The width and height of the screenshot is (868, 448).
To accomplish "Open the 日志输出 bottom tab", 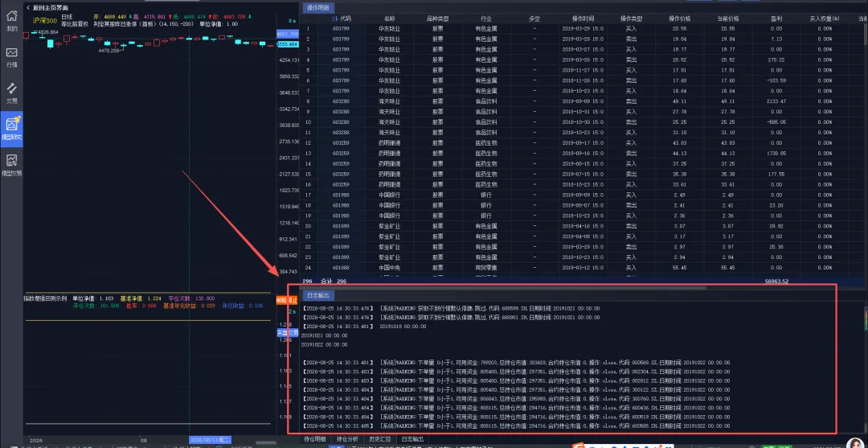I will click(x=412, y=438).
